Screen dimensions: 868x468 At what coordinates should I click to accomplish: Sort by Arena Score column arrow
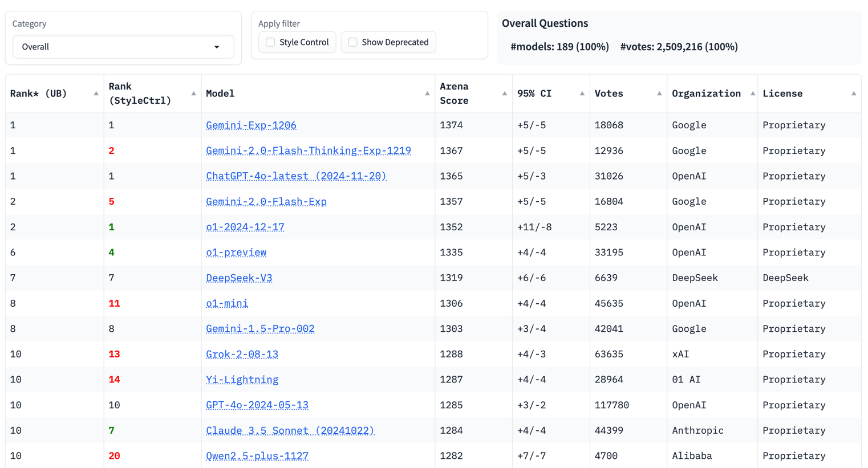[504, 93]
